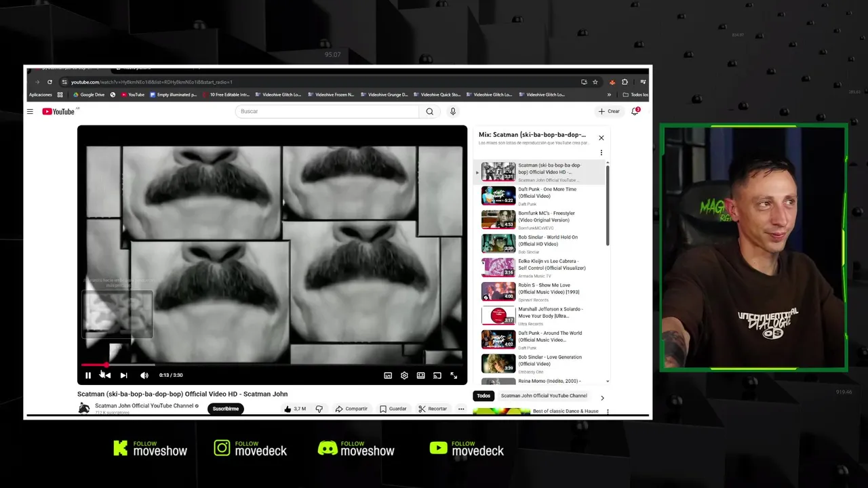
Task: Open YouTube notifications bell
Action: point(635,111)
